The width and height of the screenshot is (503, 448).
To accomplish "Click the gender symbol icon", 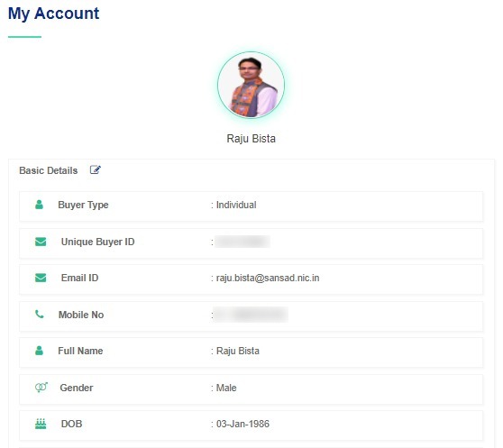I will (x=41, y=388).
